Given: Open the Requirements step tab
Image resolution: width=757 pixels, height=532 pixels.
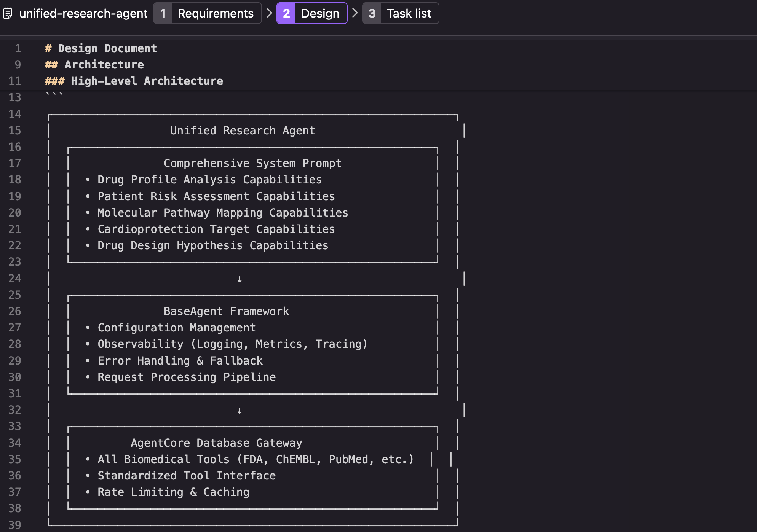Looking at the screenshot, I should pyautogui.click(x=216, y=14).
